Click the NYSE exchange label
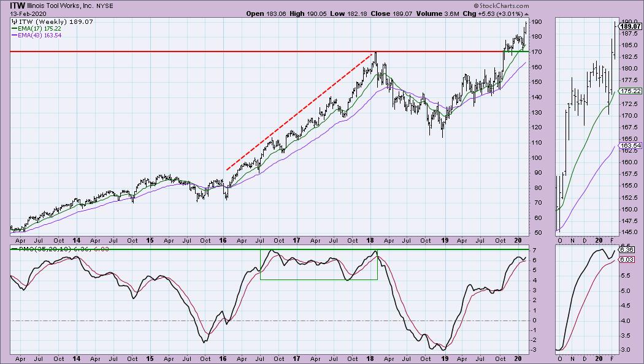The height and width of the screenshot is (364, 644). pyautogui.click(x=105, y=6)
